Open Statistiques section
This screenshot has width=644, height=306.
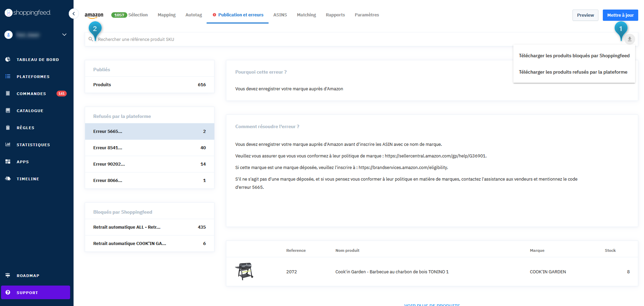coord(33,145)
